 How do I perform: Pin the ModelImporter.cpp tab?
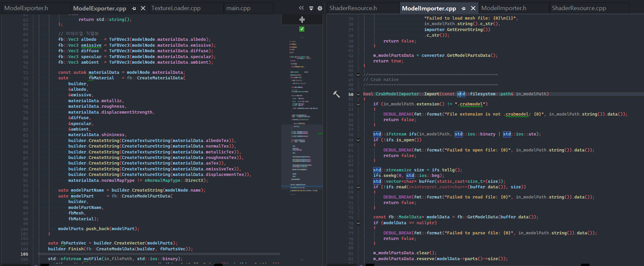[x=464, y=8]
